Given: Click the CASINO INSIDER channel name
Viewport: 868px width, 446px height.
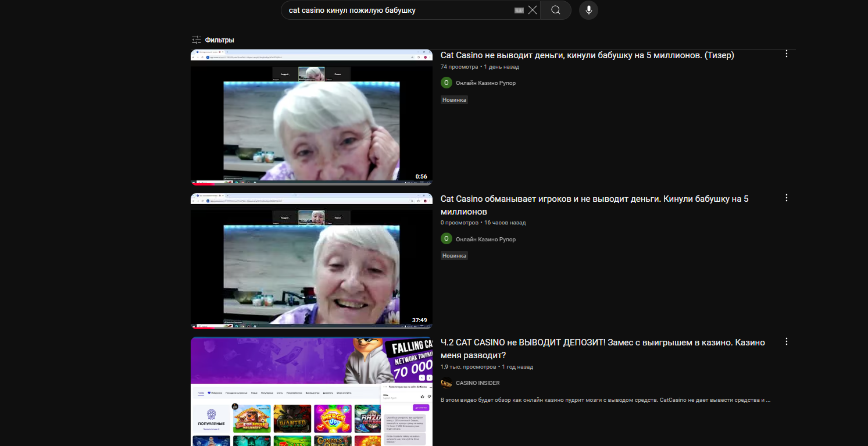Looking at the screenshot, I should [x=477, y=383].
